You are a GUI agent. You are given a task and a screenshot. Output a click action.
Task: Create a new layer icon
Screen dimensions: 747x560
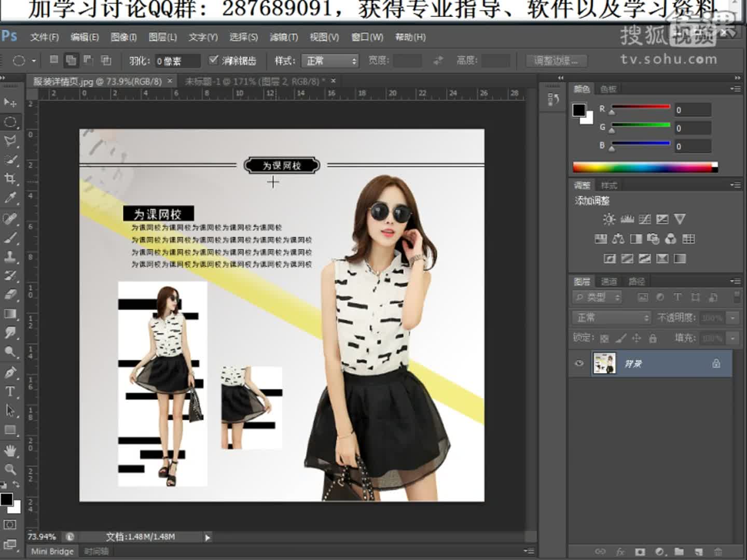[x=699, y=551]
